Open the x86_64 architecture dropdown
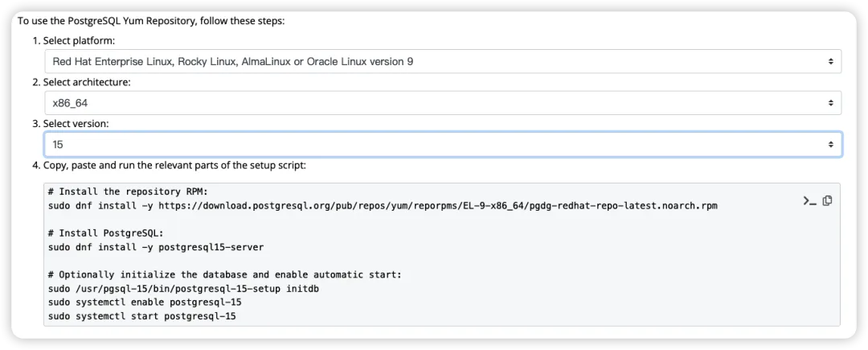 tap(442, 103)
